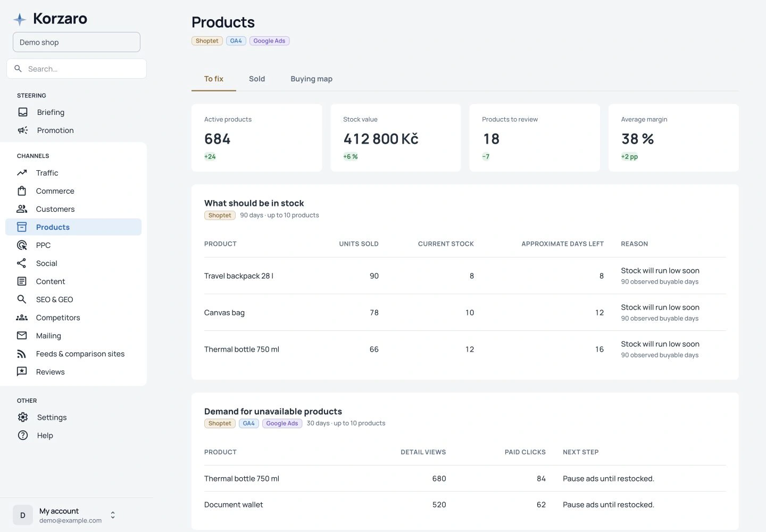Switch to the Sold tab
Viewport: 766px width, 532px height.
(x=257, y=79)
